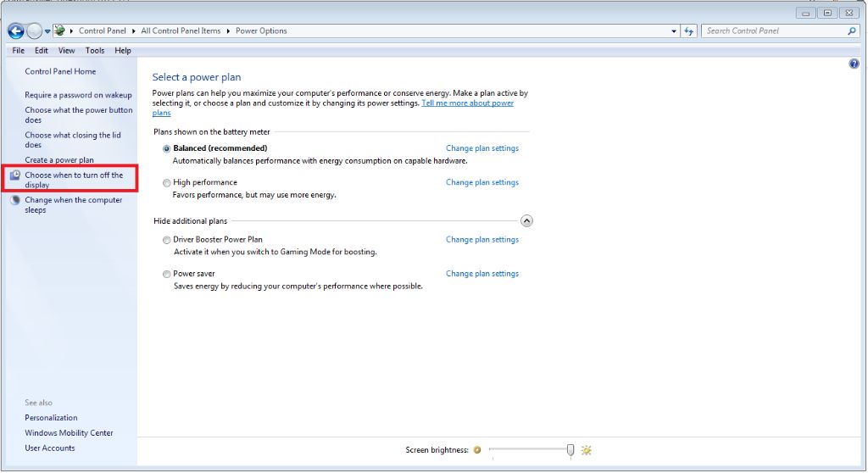Minimize the Power Options window
The width and height of the screenshot is (868, 473).
[x=806, y=13]
